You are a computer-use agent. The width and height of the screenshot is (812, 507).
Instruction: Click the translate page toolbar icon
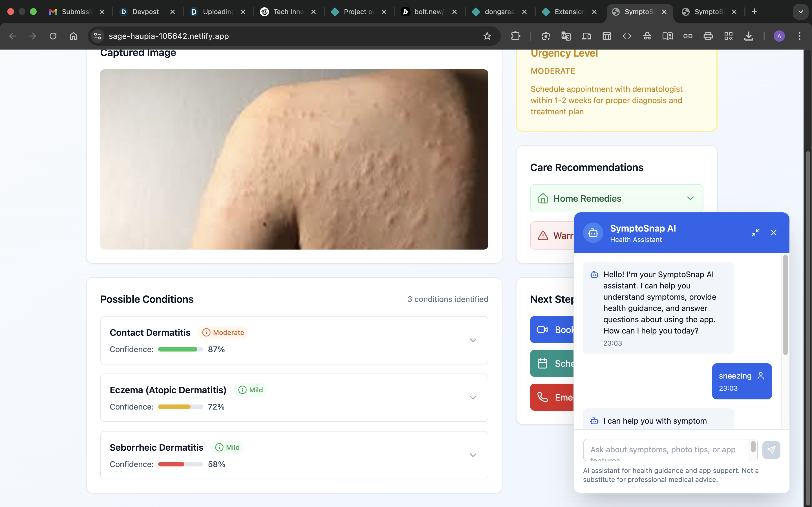point(566,36)
